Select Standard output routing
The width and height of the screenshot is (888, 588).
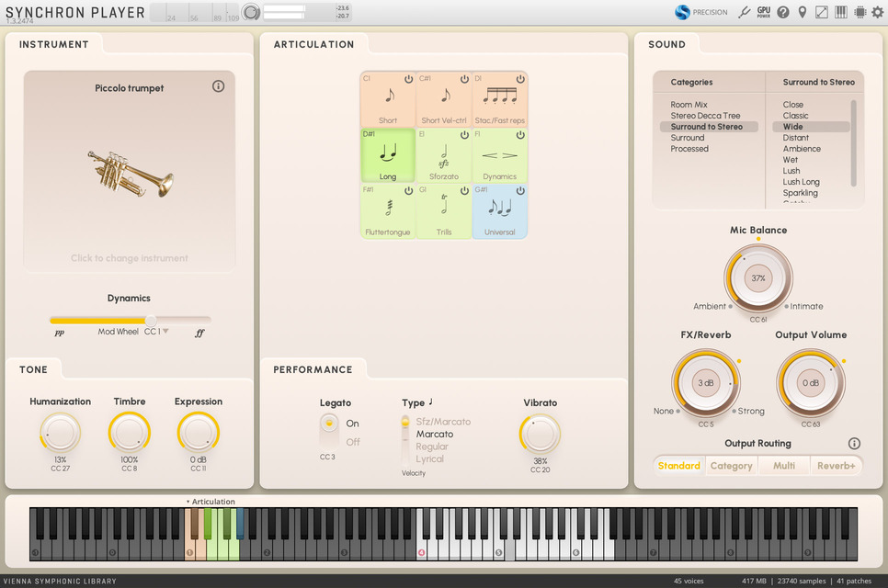point(678,466)
